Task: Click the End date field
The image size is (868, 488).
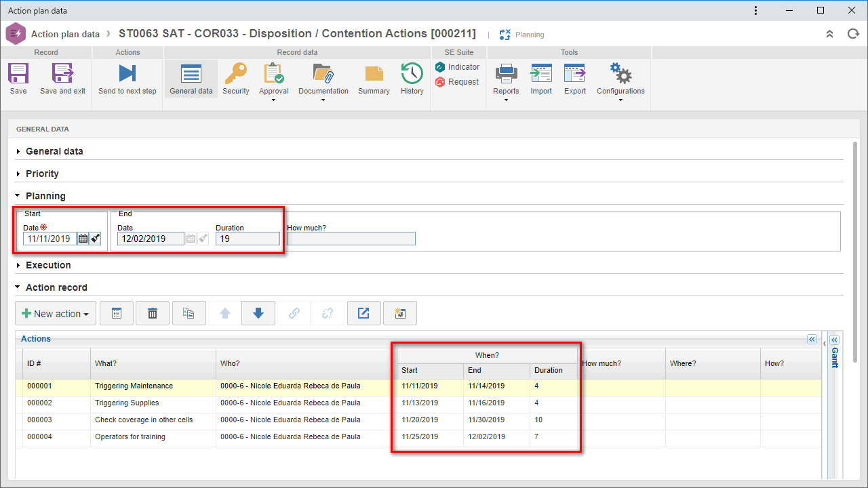Action: click(151, 239)
